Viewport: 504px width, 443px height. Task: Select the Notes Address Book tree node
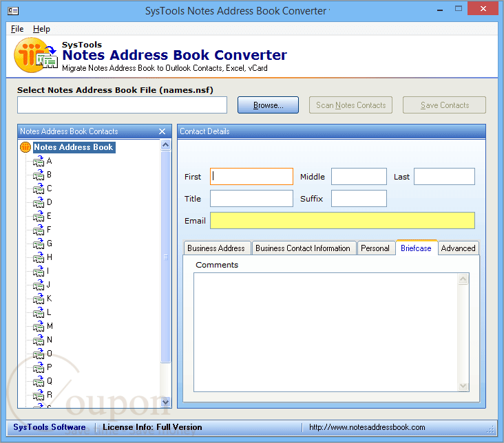(74, 147)
